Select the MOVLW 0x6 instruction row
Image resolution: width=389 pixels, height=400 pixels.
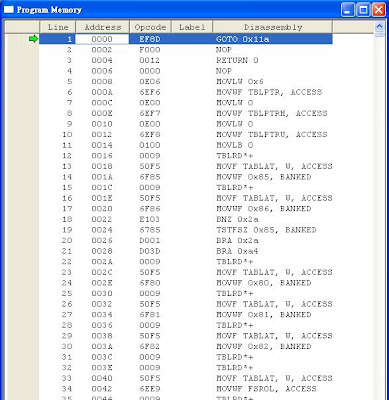(x=186, y=81)
